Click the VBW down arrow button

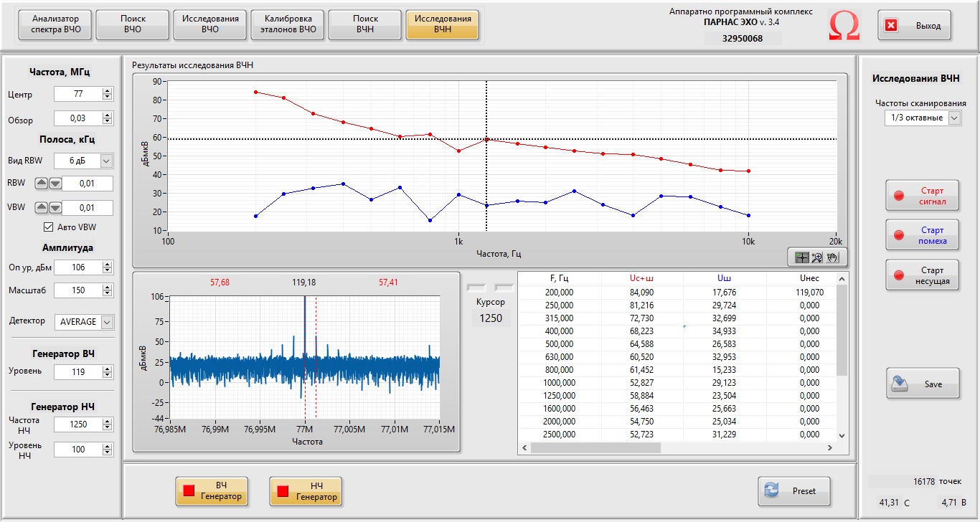(55, 208)
